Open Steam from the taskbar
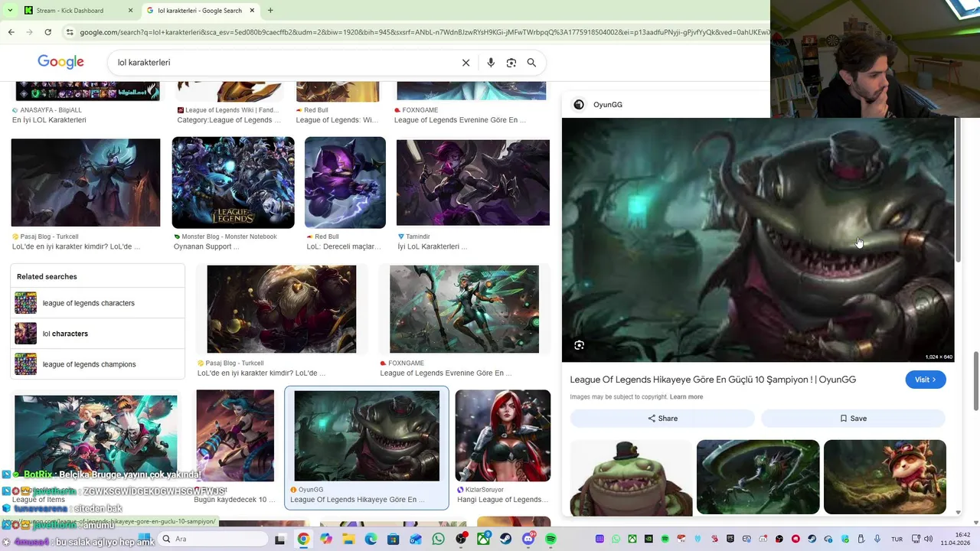This screenshot has height=551, width=980. (x=505, y=539)
